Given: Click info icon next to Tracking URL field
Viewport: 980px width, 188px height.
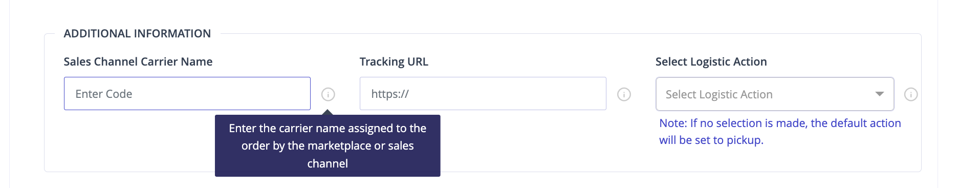Looking at the screenshot, I should coord(624,94).
